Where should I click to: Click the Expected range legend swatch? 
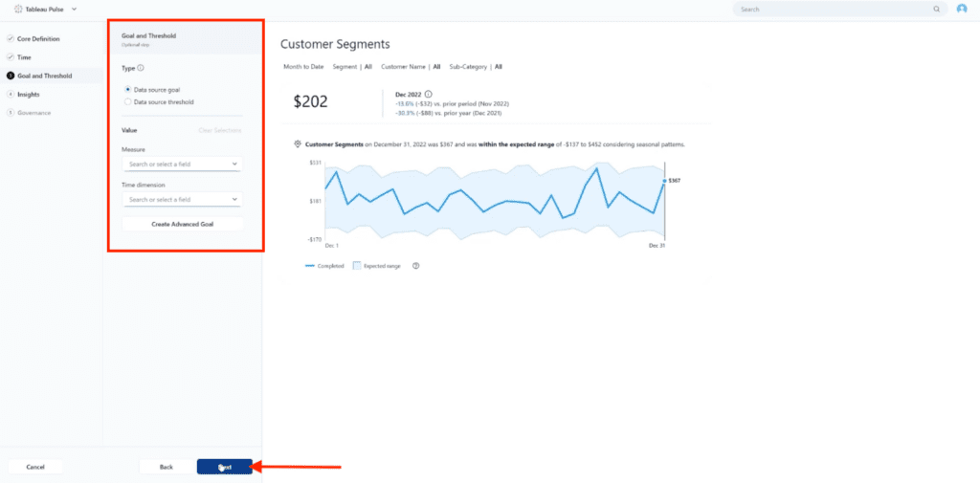click(358, 266)
